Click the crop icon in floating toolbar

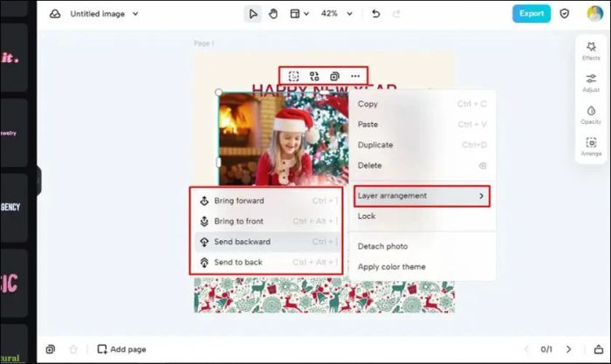tap(294, 76)
